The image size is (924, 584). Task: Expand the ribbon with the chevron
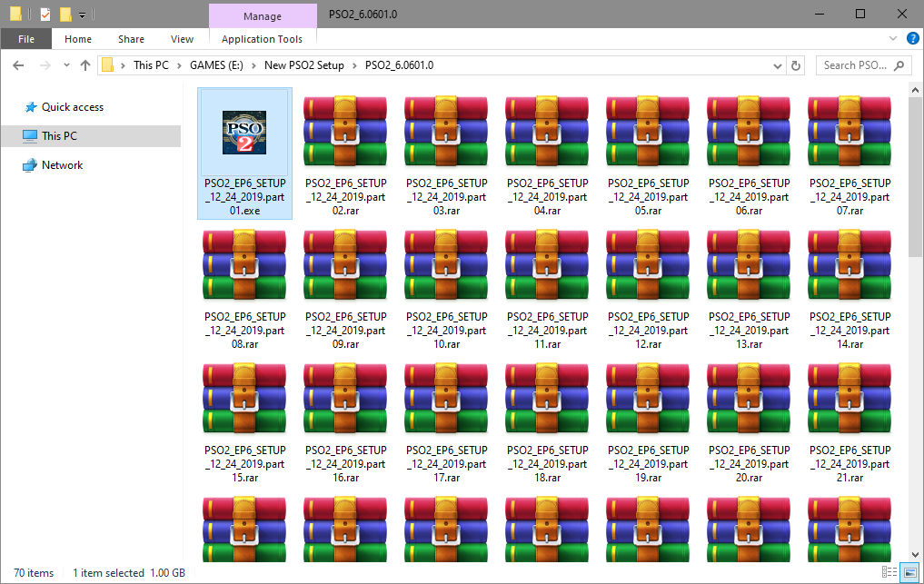click(893, 39)
